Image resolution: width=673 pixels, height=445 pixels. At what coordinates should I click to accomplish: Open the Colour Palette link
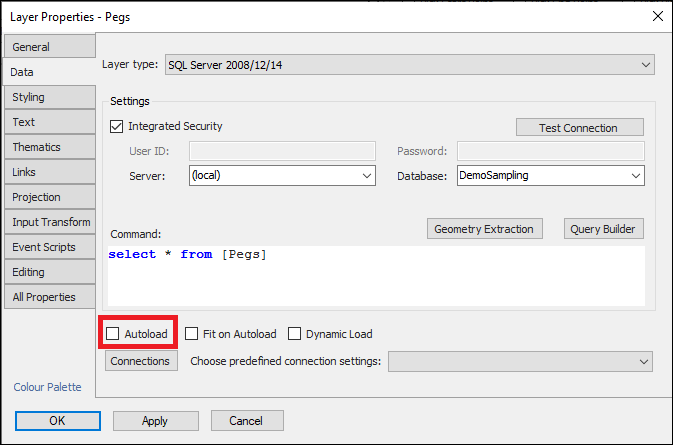click(47, 387)
